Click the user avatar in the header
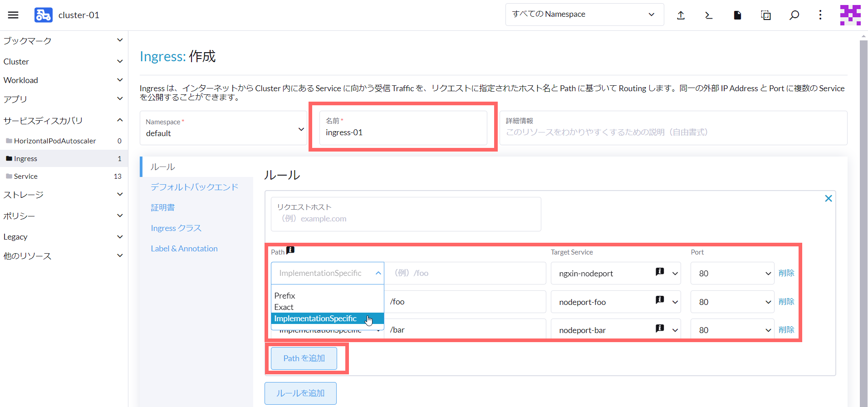 point(850,15)
